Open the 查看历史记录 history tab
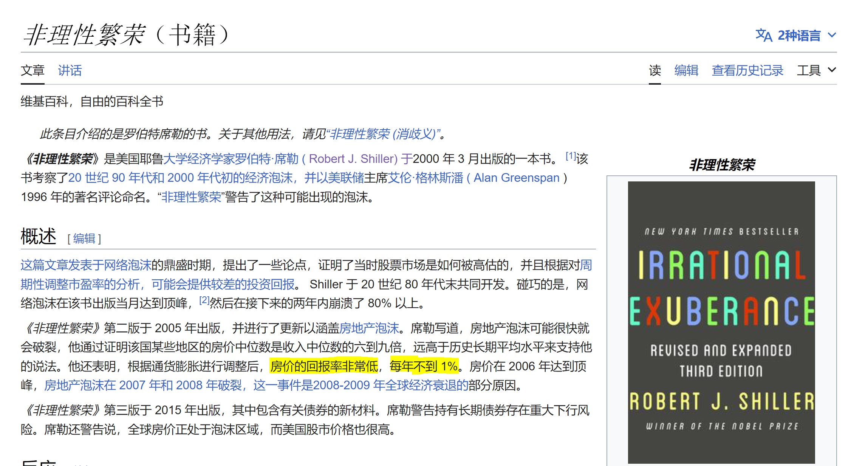Image resolution: width=868 pixels, height=466 pixels. point(747,70)
